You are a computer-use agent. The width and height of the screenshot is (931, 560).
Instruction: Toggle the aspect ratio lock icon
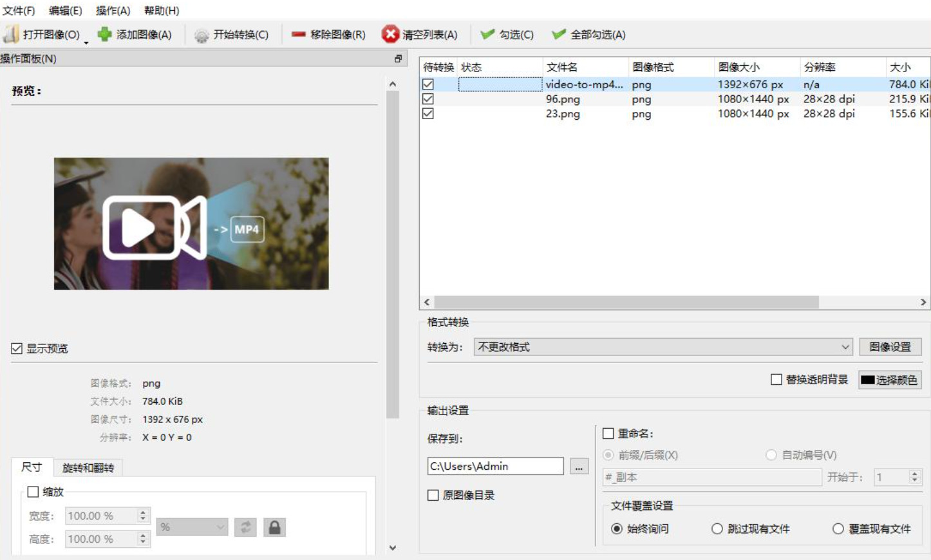coord(274,527)
